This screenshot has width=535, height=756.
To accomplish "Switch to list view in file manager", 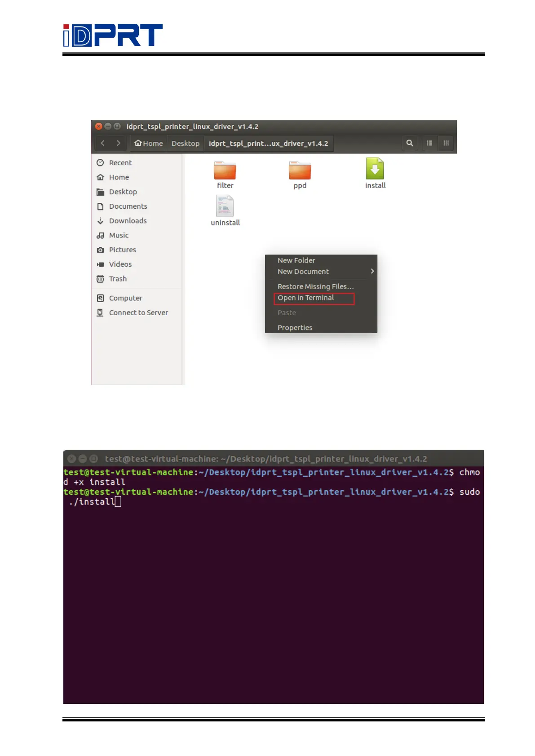I will click(429, 143).
